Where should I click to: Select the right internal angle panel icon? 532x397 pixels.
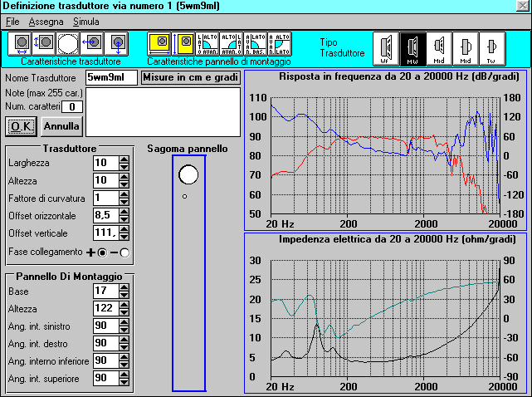pyautogui.click(x=232, y=44)
